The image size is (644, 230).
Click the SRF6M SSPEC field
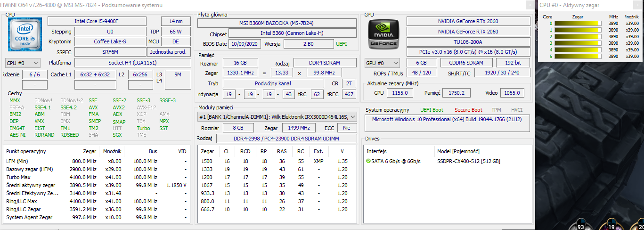point(110,52)
